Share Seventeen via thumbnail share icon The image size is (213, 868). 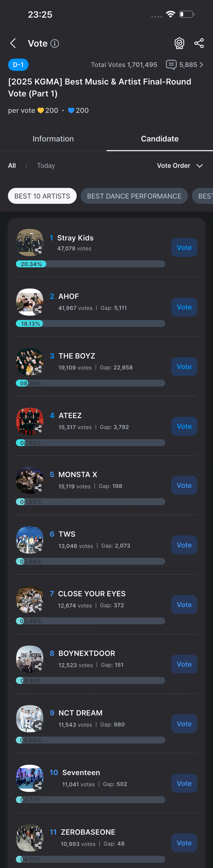pos(38,785)
